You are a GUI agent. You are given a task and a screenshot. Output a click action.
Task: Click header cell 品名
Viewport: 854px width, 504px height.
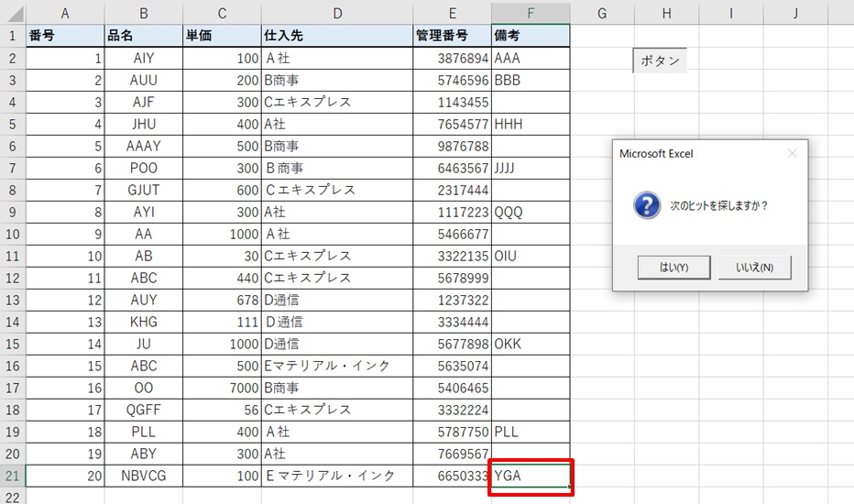click(x=143, y=36)
